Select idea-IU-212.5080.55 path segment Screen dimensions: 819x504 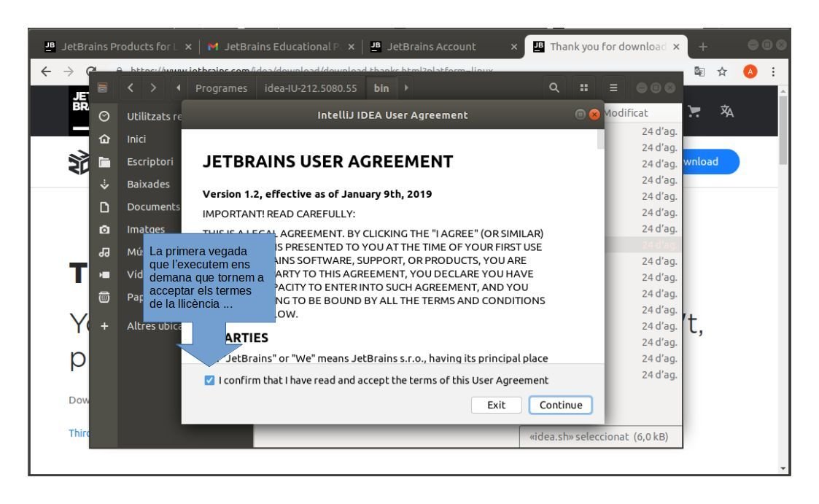click(310, 88)
